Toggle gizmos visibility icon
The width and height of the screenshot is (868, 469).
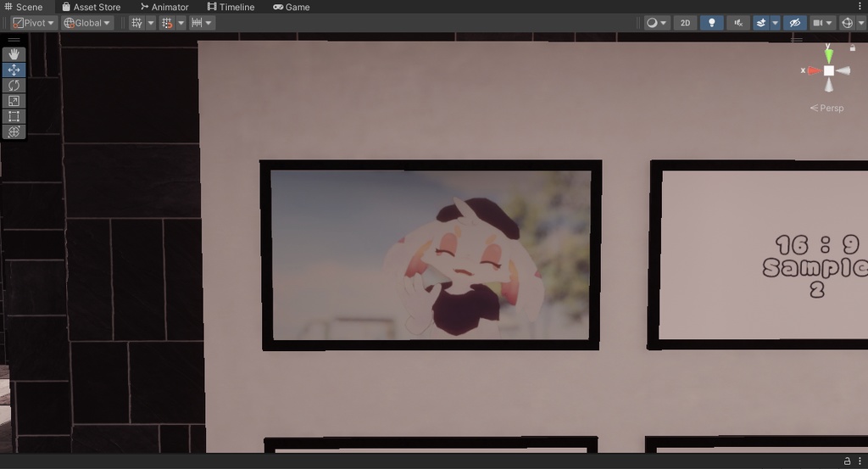847,23
